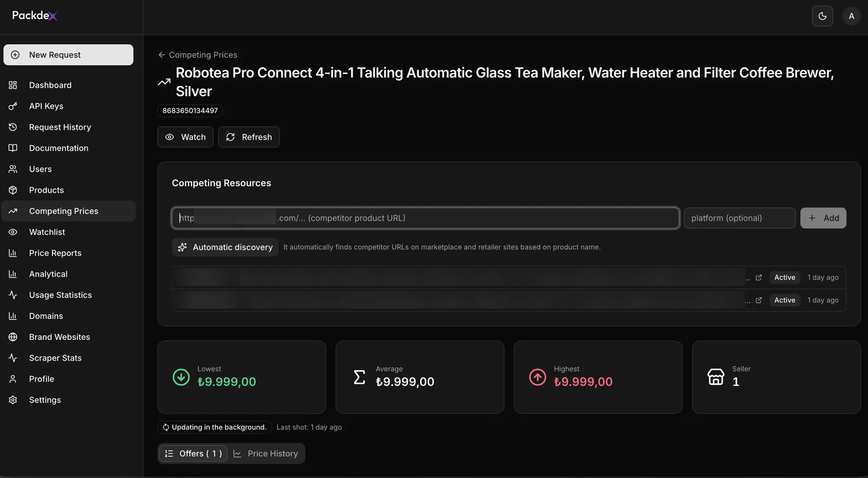The image size is (868, 478).
Task: Click the Analytical bar chart icon
Action: click(13, 274)
